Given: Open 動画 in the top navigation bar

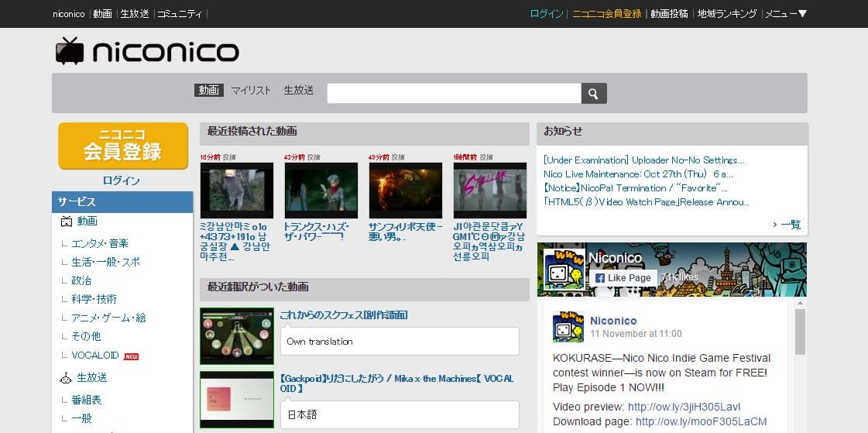Looking at the screenshot, I should point(102,14).
